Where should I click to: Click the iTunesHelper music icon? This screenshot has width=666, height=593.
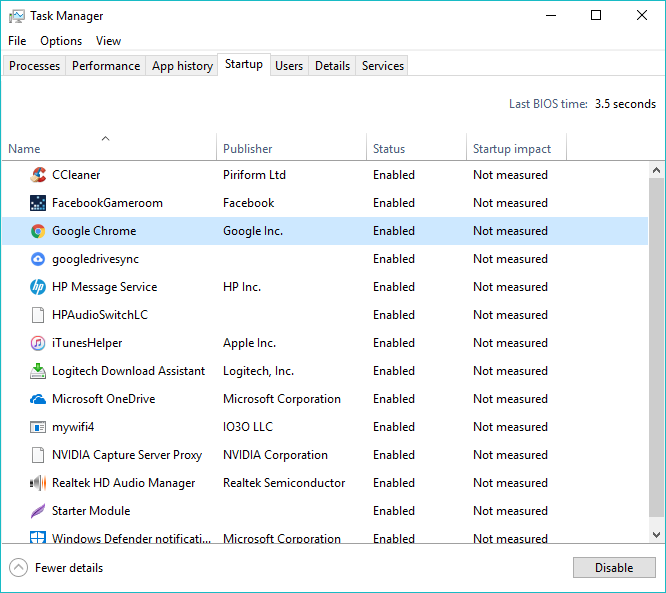pos(38,343)
